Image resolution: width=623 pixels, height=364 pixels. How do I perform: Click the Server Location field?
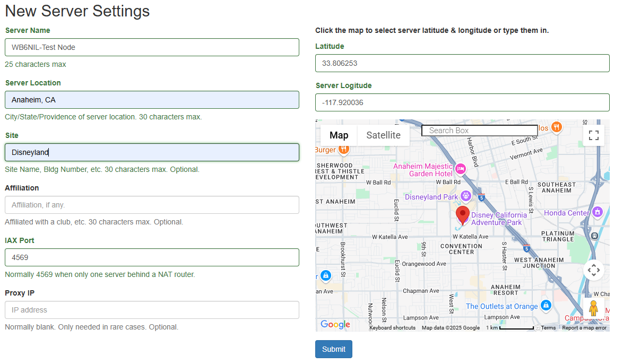152,100
